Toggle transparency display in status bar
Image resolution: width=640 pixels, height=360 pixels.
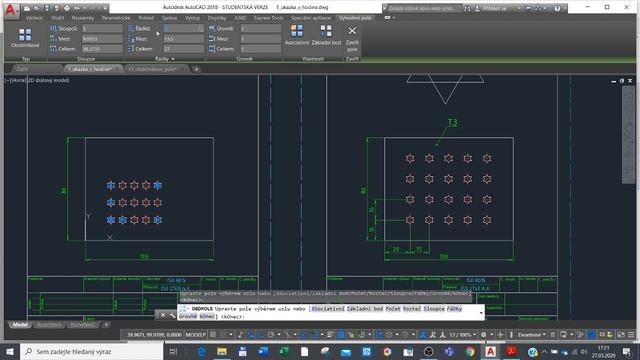click(340, 335)
